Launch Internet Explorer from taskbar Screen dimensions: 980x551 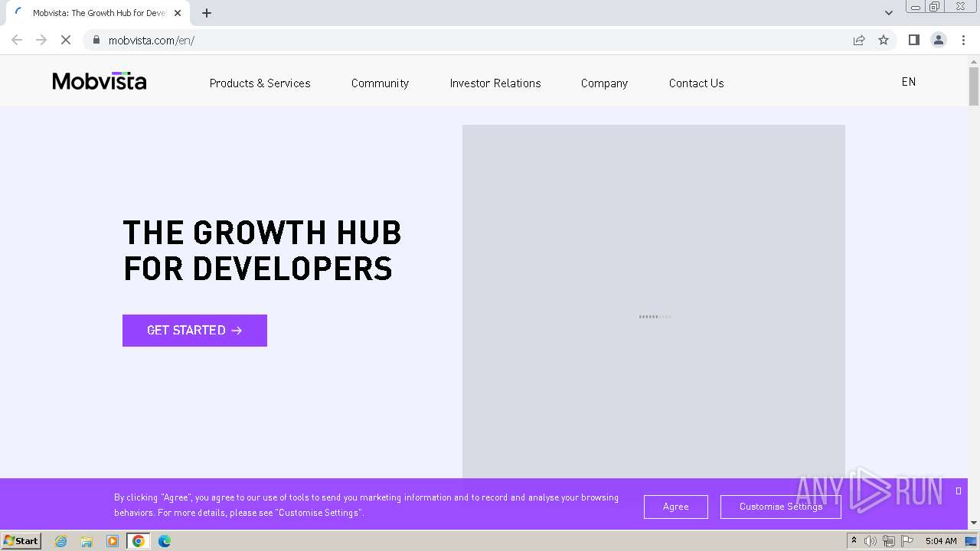[61, 541]
